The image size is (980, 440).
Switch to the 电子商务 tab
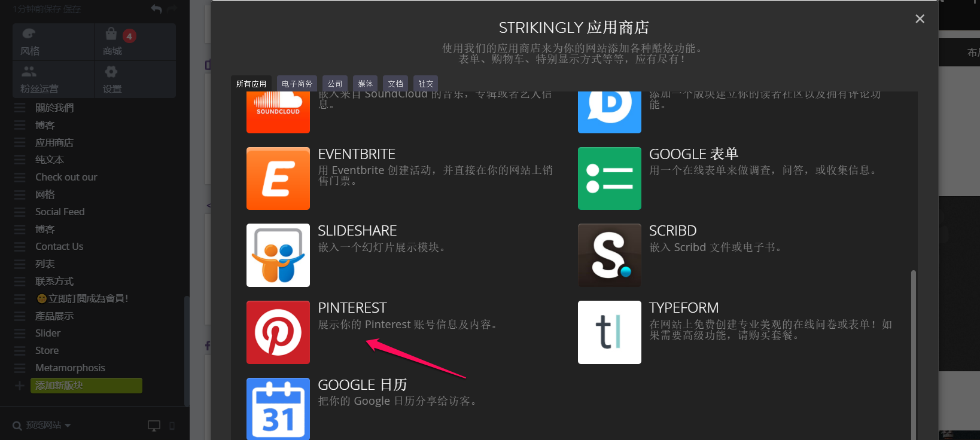click(x=297, y=84)
